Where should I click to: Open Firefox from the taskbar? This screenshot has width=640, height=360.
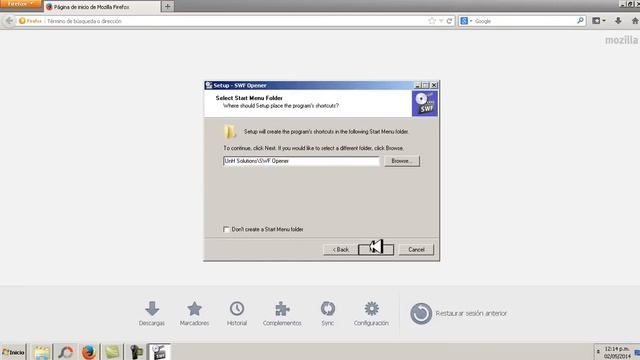pyautogui.click(x=89, y=352)
